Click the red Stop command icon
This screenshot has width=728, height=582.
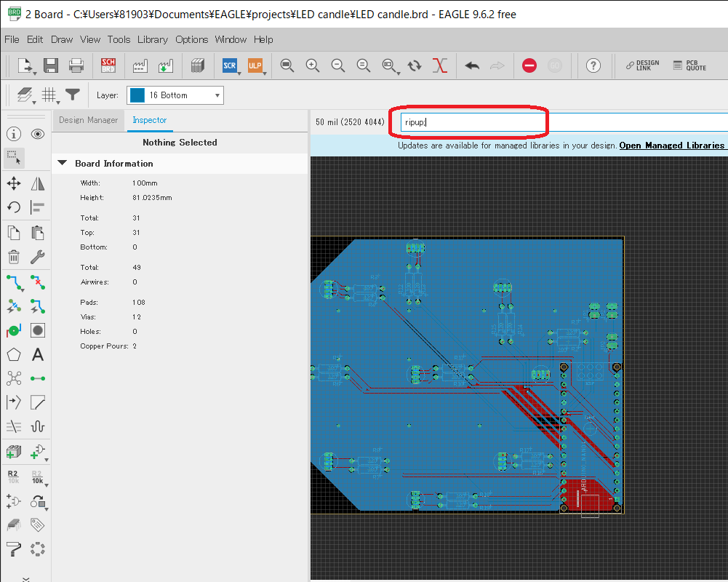pyautogui.click(x=529, y=65)
